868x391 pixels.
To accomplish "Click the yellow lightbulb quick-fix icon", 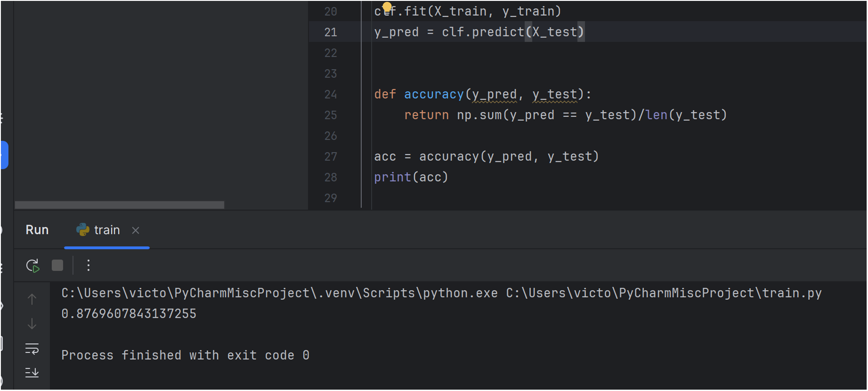I will (x=387, y=7).
